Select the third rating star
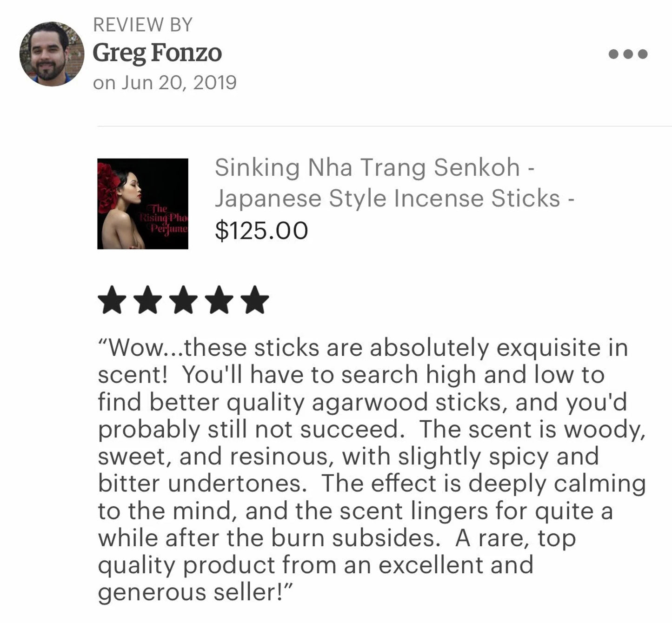 coord(183,300)
